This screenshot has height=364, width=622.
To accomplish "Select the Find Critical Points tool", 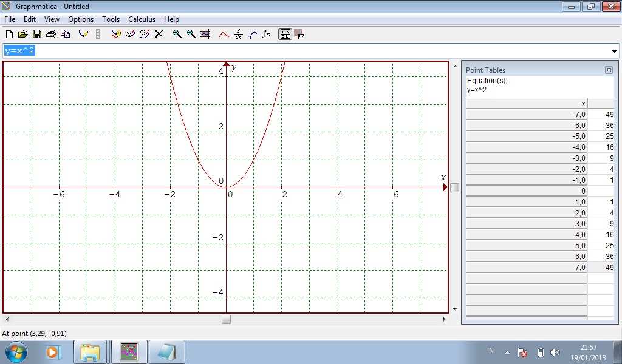I will click(x=224, y=34).
